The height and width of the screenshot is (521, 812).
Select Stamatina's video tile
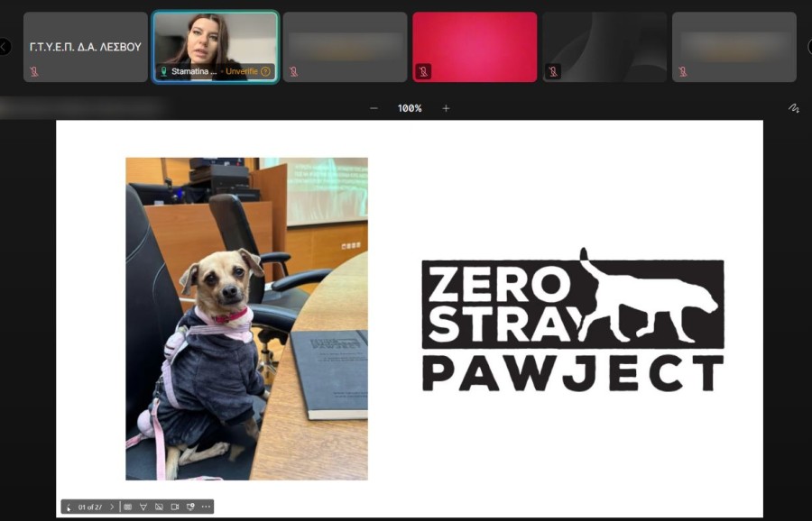pyautogui.click(x=216, y=41)
